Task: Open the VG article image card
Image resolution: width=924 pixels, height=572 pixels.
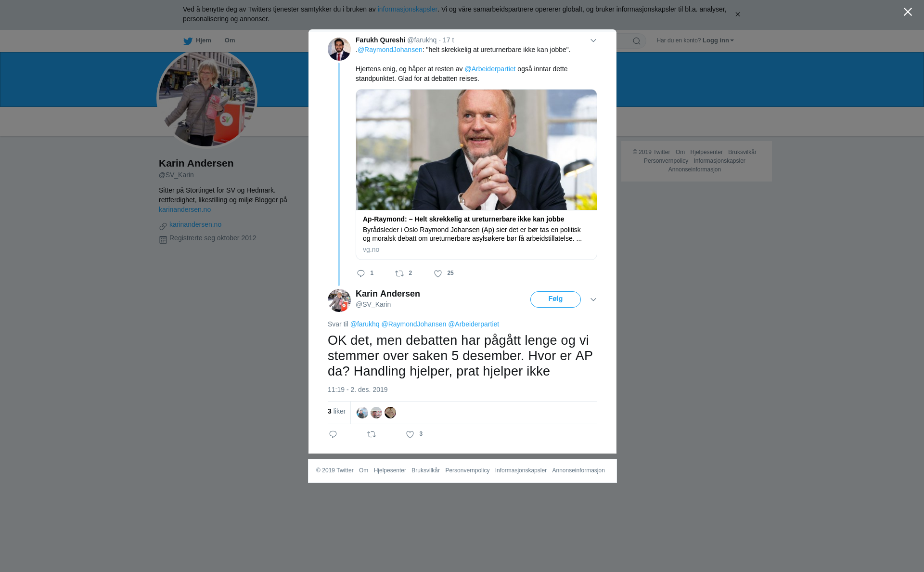Action: [x=476, y=150]
